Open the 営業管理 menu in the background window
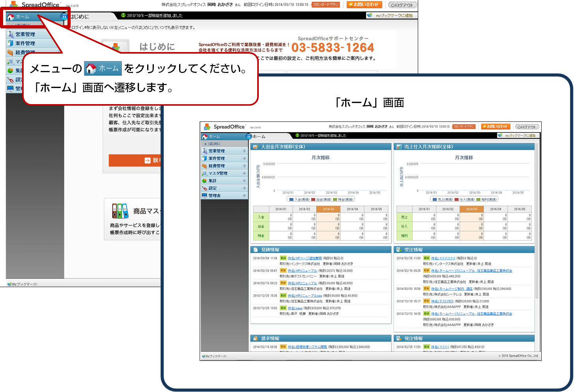Image resolution: width=574 pixels, height=392 pixels. pyautogui.click(x=25, y=34)
